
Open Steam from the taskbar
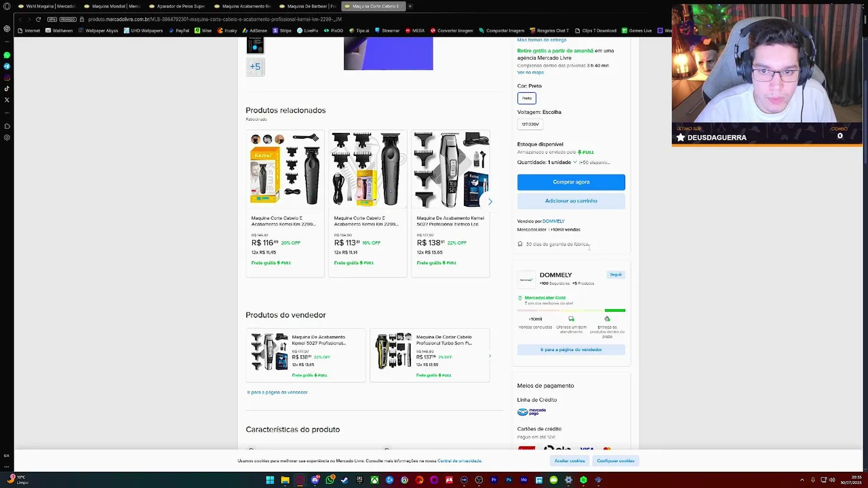[344, 480]
